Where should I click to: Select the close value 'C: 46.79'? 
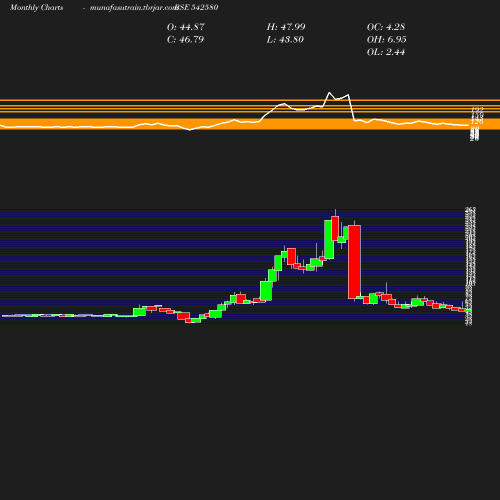185,40
